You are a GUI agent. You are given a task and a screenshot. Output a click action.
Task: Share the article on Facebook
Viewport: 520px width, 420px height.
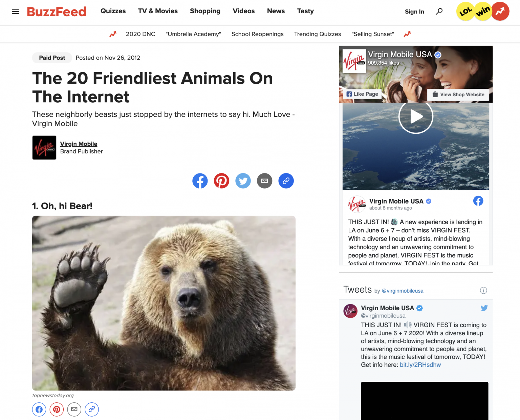pyautogui.click(x=200, y=181)
